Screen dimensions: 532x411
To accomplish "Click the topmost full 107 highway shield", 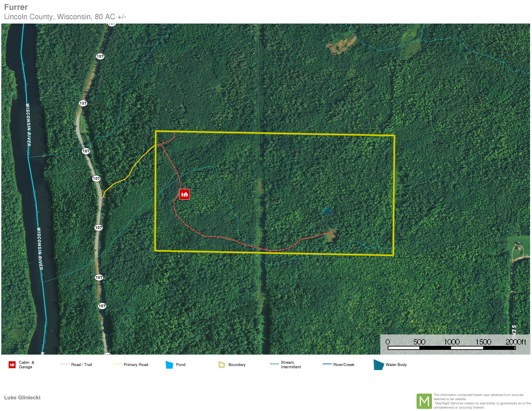I will pyautogui.click(x=100, y=56).
